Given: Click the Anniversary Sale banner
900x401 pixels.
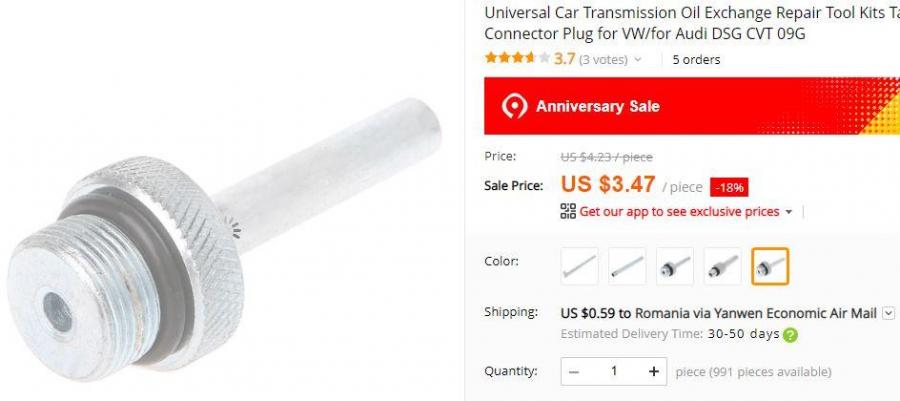Looking at the screenshot, I should point(692,106).
